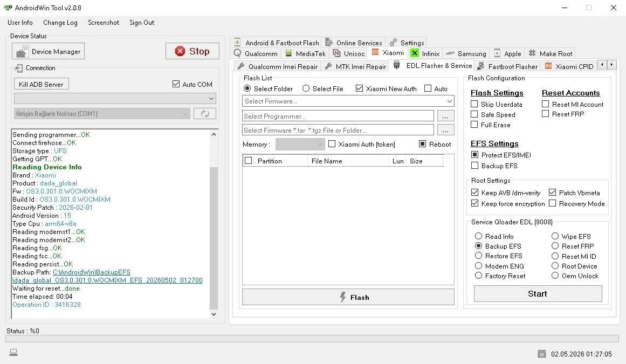Expand the Select Firmware dropdown
The height and width of the screenshot is (364, 626).
coord(450,101)
